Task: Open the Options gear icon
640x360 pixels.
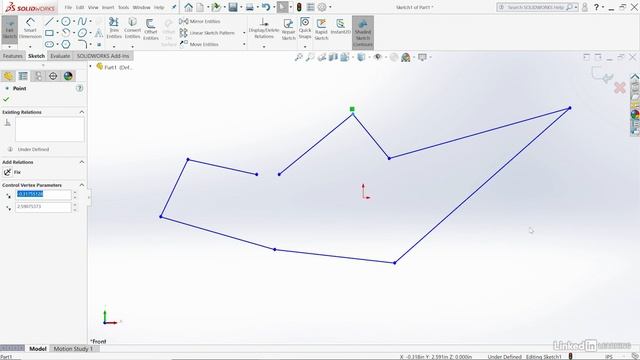Action: pos(322,7)
